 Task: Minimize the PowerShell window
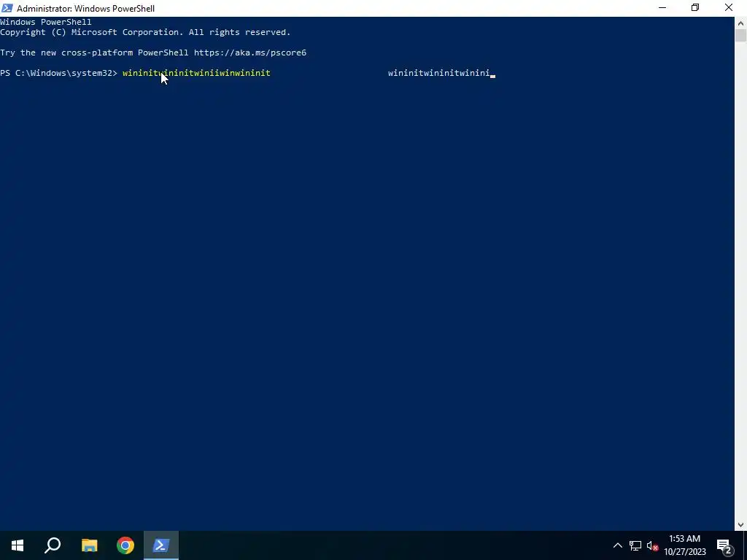point(662,7)
